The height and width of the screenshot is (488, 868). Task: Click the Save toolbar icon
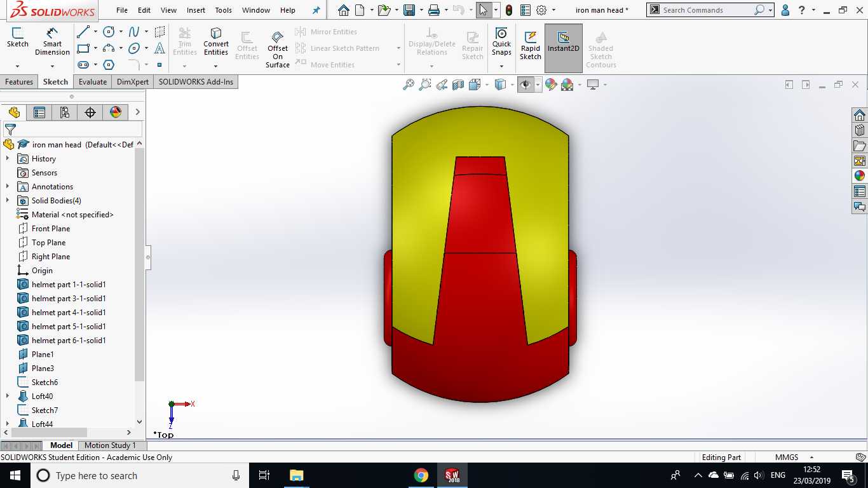409,10
